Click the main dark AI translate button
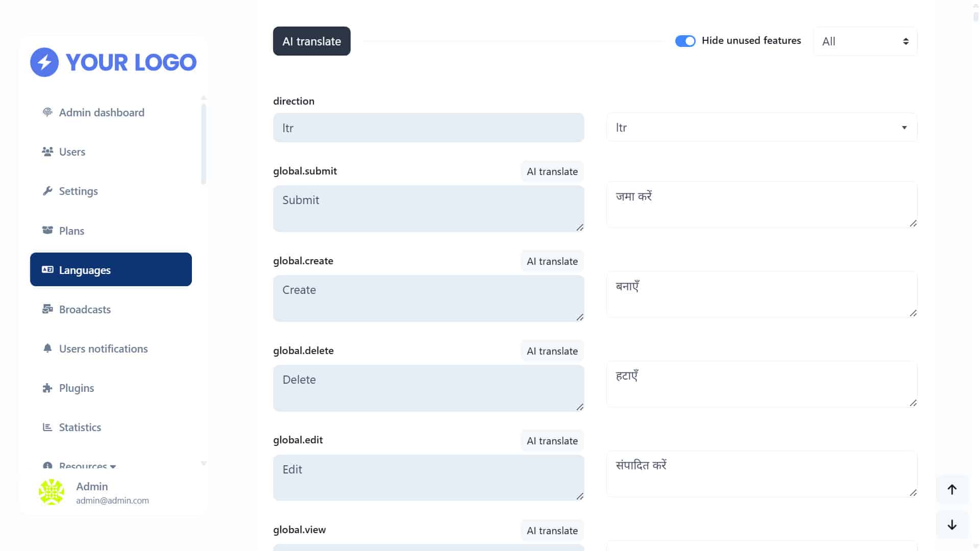The image size is (980, 551). (x=311, y=41)
